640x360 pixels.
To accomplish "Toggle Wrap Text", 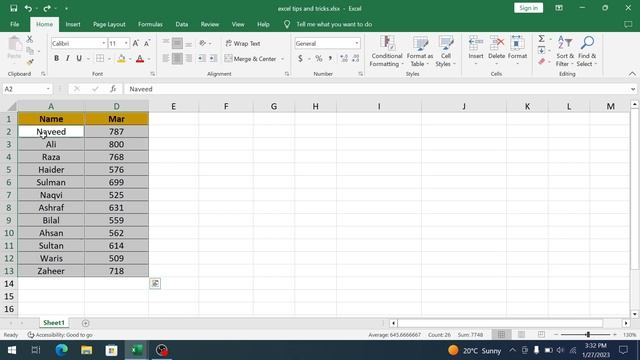I will [243, 43].
